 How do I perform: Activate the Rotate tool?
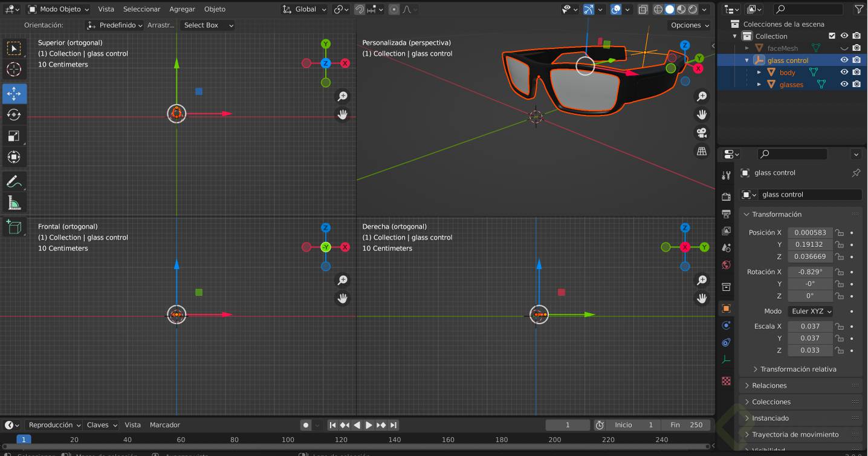coord(14,115)
